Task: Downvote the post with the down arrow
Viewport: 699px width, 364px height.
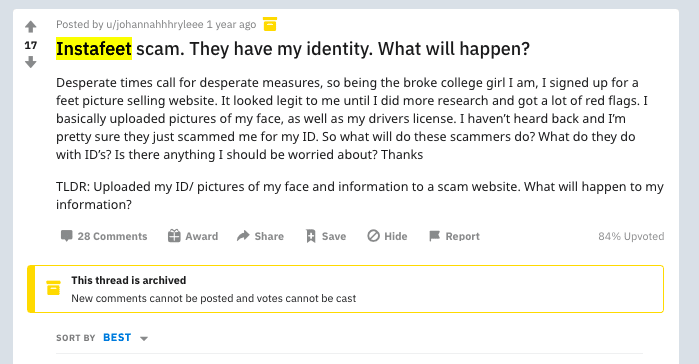Action: coord(30,62)
